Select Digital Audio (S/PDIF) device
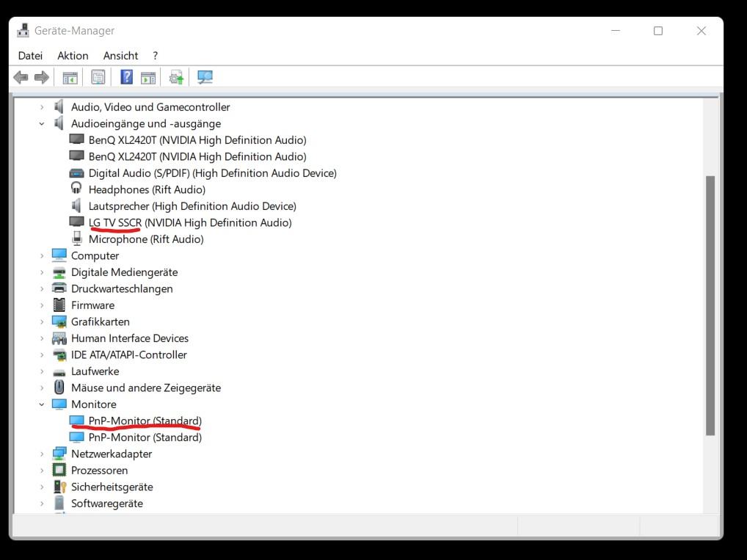This screenshot has width=747, height=560. tap(213, 173)
